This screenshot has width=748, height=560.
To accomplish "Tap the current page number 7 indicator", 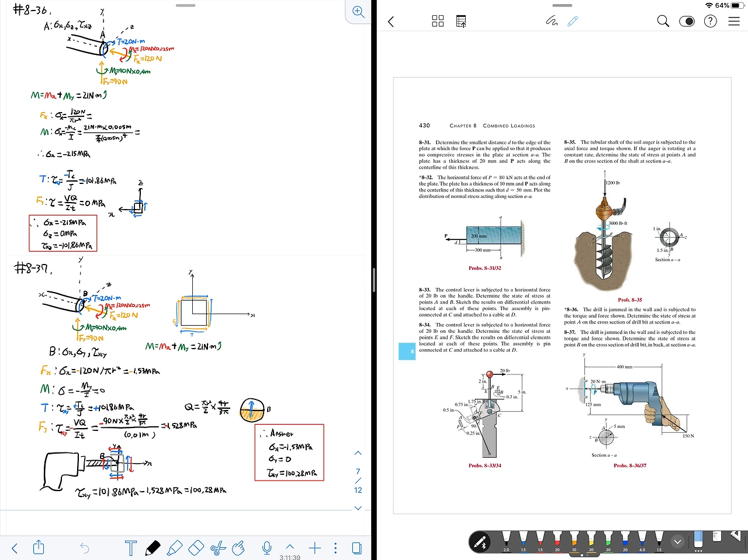I will tap(358, 471).
